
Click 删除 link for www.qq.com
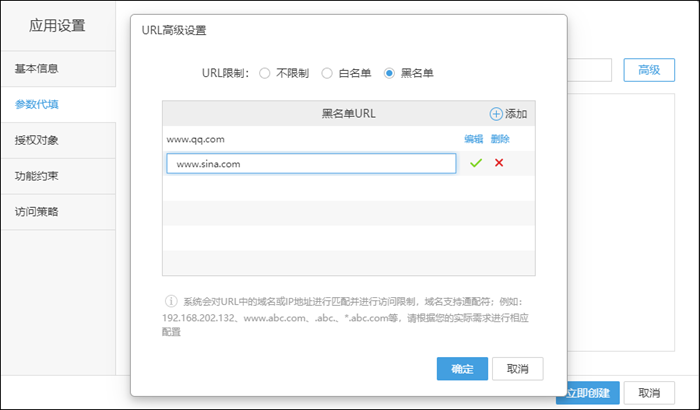500,139
